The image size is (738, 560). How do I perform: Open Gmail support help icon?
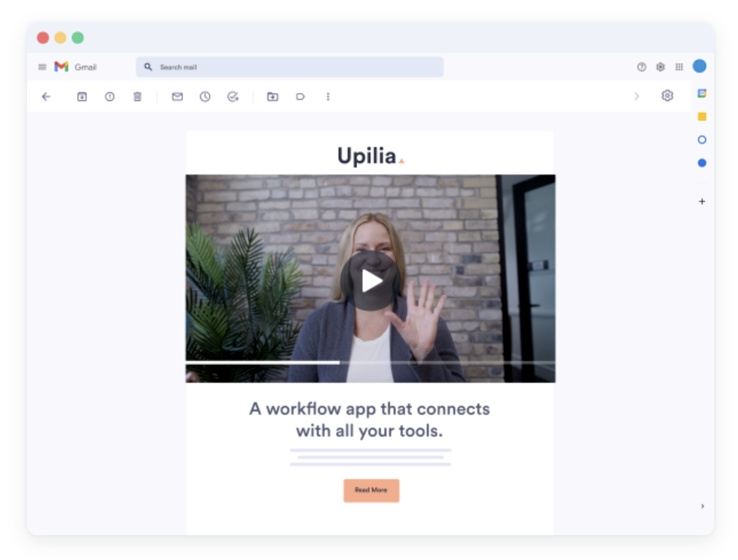click(x=641, y=67)
